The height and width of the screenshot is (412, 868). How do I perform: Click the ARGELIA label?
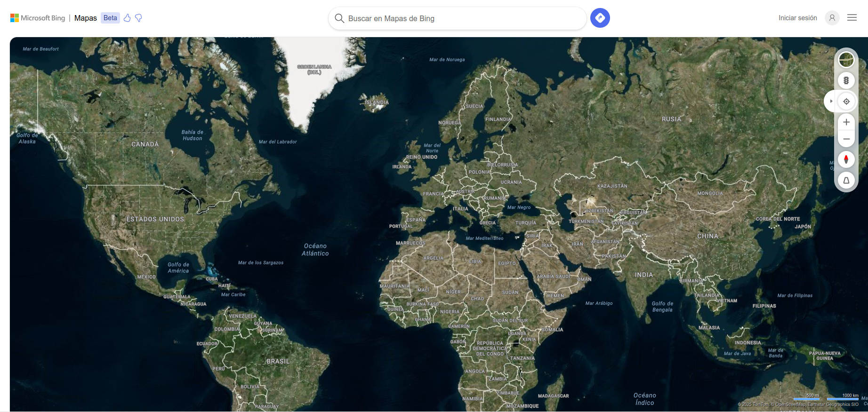pos(434,258)
